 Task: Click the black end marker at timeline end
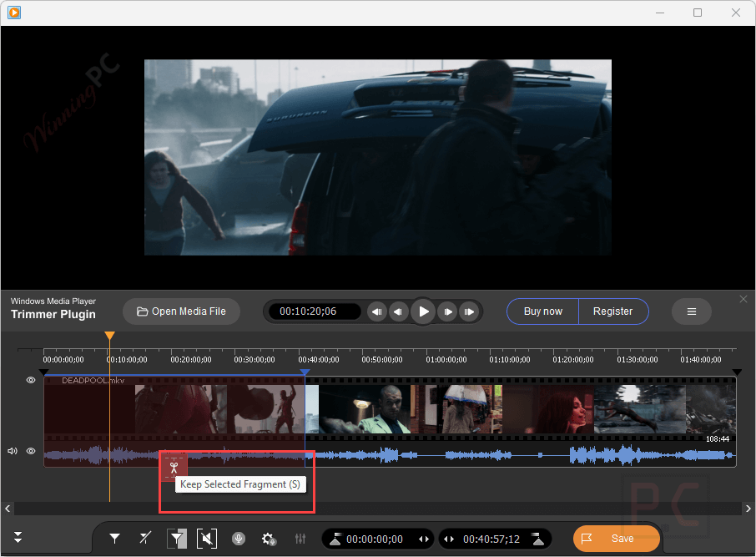pyautogui.click(x=737, y=372)
